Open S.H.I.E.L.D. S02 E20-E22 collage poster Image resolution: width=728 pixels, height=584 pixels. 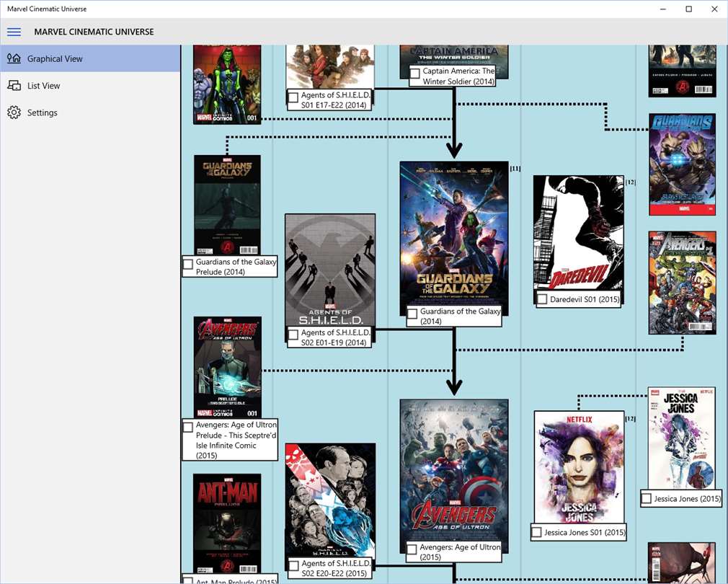330,500
